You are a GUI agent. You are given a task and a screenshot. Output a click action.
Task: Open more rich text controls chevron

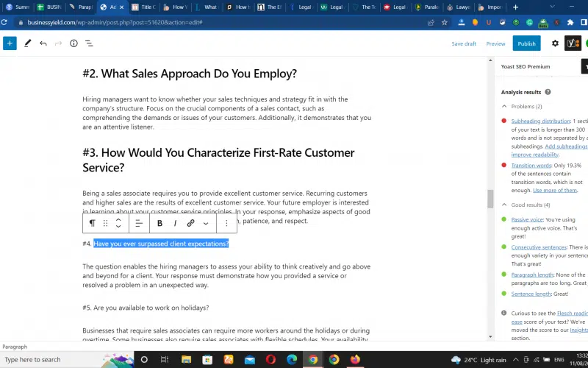(x=206, y=223)
